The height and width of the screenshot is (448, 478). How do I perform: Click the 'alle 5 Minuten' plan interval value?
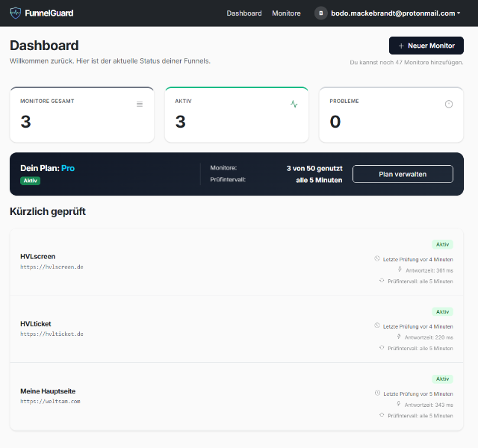[x=319, y=180]
